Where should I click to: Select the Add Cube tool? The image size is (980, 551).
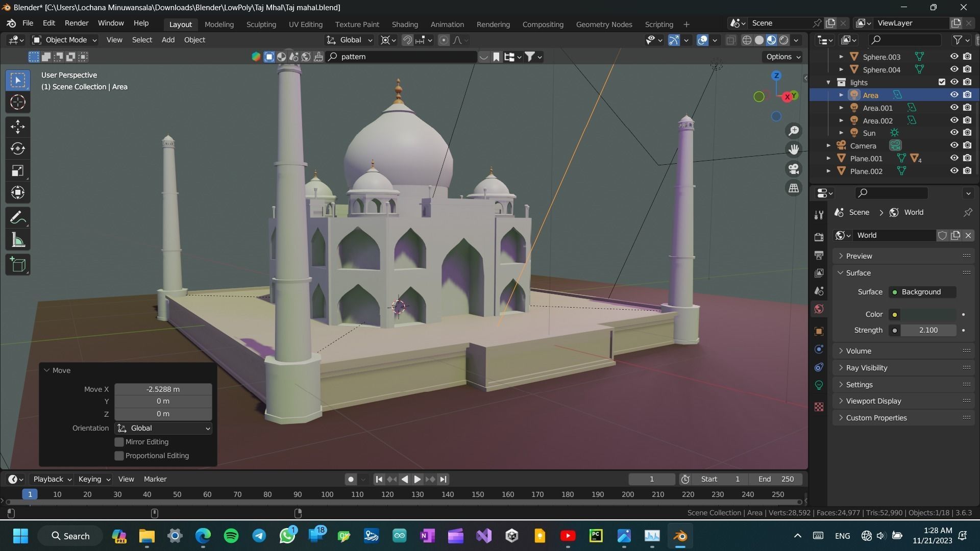18,265
